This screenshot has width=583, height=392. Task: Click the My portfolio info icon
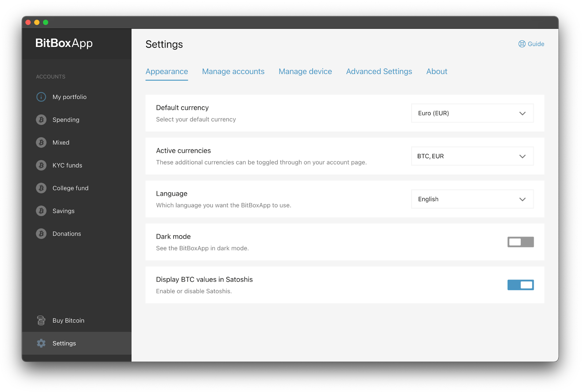tap(41, 97)
